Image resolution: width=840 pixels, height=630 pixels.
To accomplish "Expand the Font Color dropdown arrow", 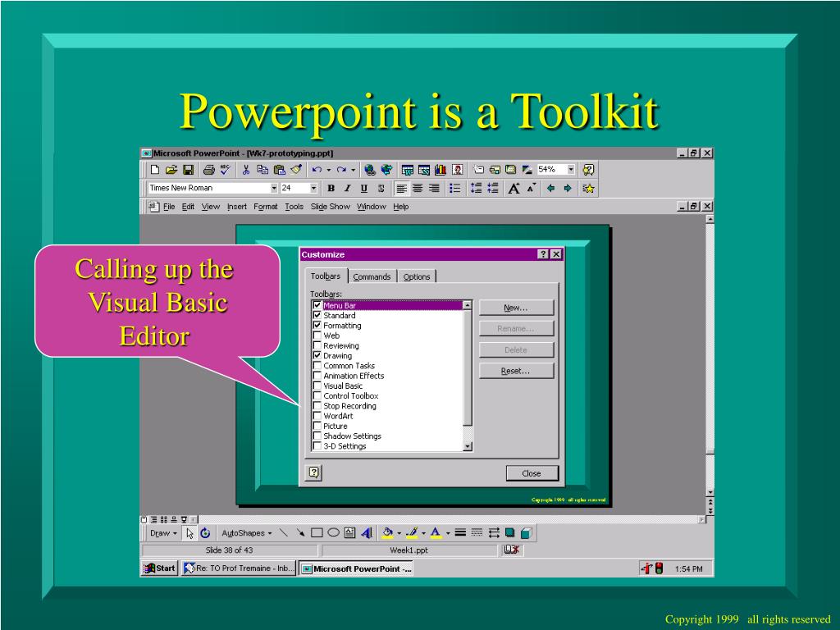I will (448, 533).
